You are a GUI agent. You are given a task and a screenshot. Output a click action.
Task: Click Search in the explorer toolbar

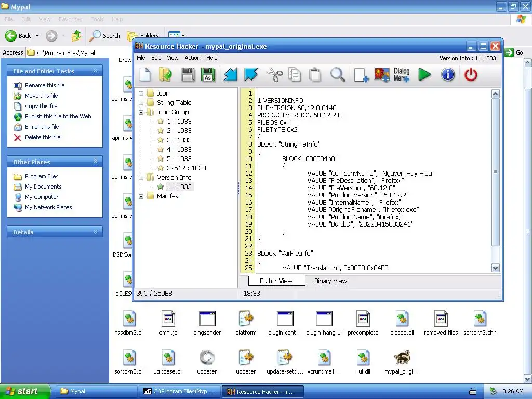point(104,36)
